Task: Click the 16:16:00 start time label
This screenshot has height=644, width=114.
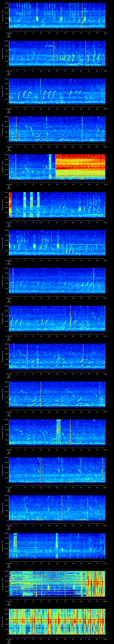Action: coord(9,564)
